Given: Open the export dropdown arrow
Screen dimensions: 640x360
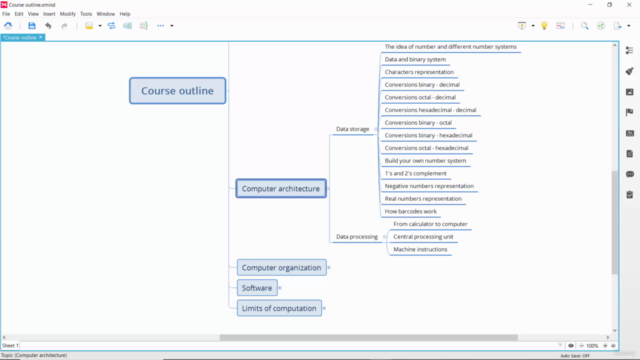Looking at the screenshot, I should coord(629,26).
